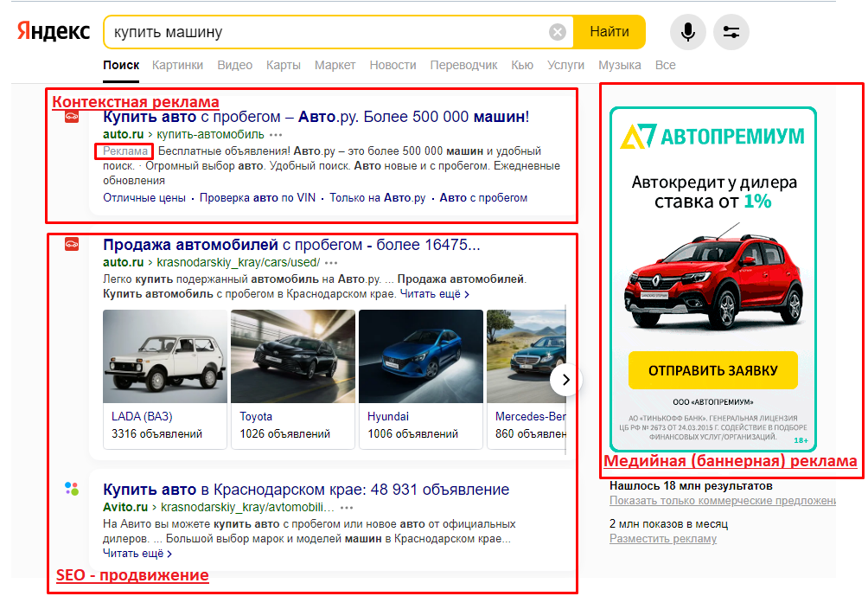
Task: Switch to the Картинки tab
Action: (x=178, y=66)
